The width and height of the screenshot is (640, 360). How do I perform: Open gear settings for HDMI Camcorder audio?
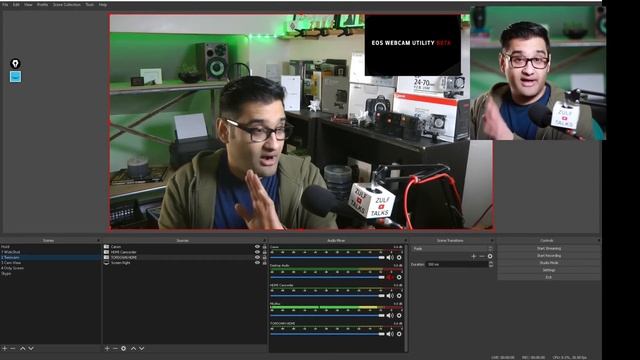[x=399, y=296]
